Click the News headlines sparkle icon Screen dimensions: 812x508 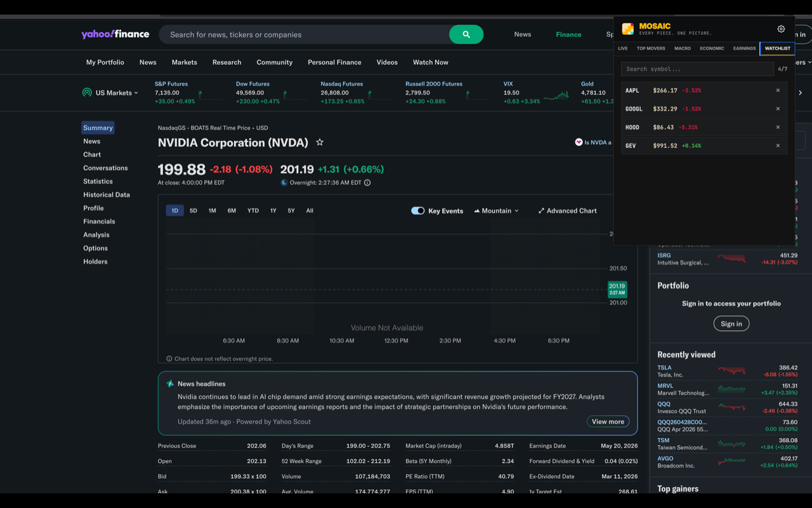[x=170, y=384]
